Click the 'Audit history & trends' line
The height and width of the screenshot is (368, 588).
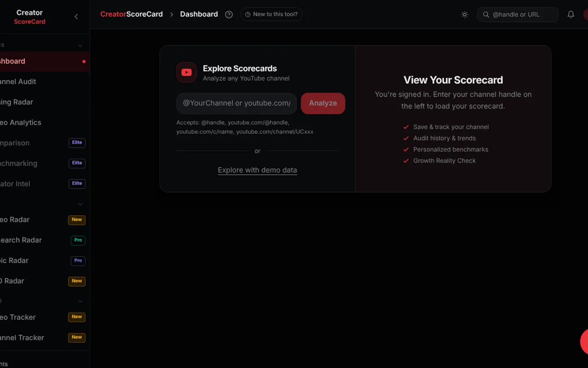(x=440, y=138)
